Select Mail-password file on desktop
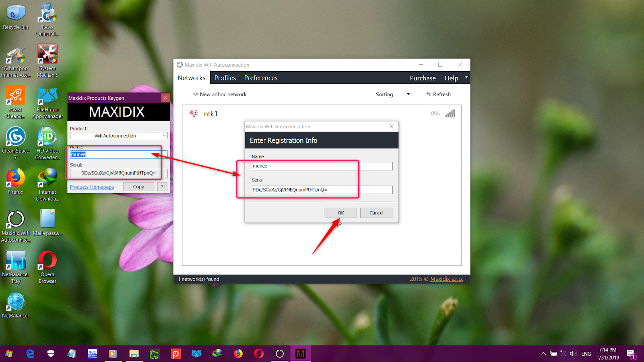This screenshot has height=362, width=644. point(47,222)
